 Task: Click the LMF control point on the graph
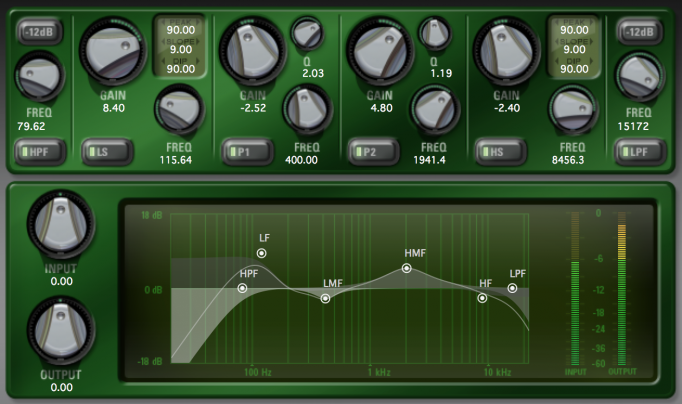[x=325, y=299]
